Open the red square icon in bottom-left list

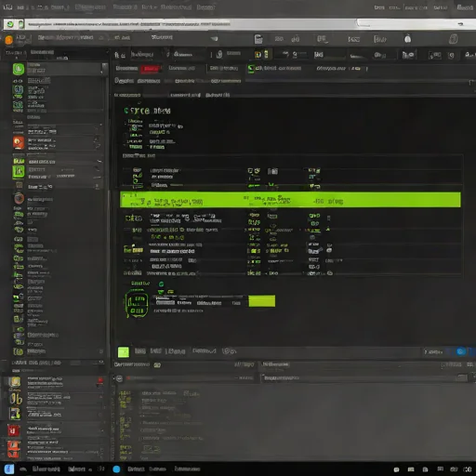point(13,430)
